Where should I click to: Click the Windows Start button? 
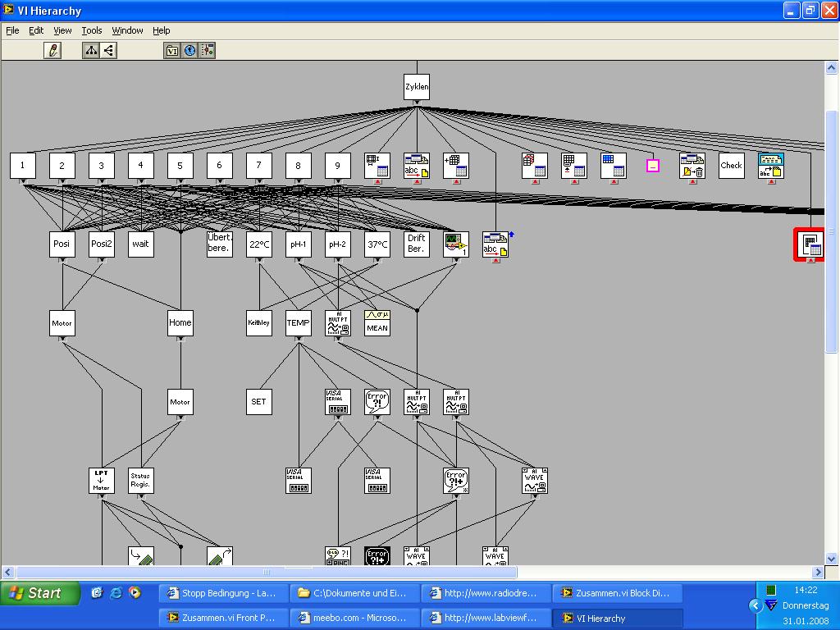(39, 593)
